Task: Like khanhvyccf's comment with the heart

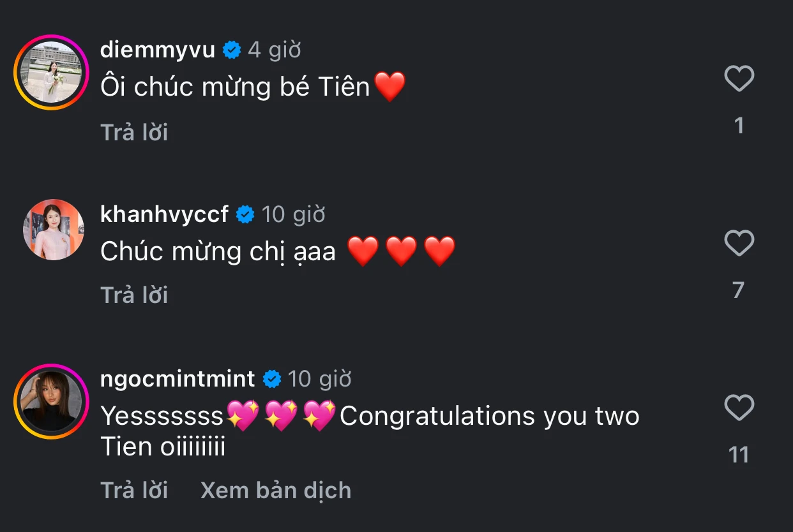Action: (x=739, y=243)
